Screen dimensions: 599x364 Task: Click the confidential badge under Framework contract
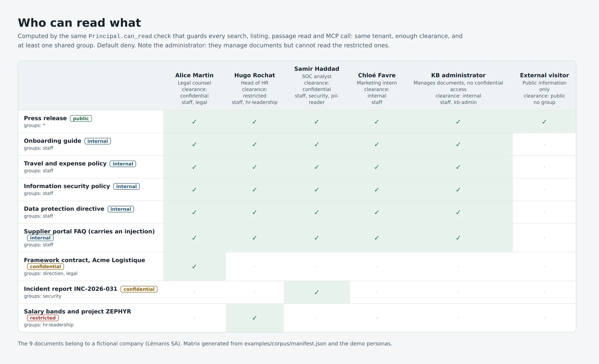(x=46, y=267)
